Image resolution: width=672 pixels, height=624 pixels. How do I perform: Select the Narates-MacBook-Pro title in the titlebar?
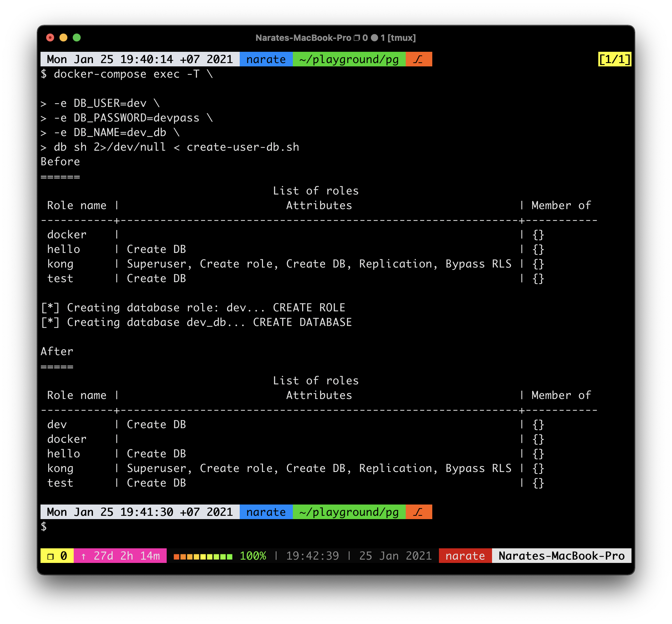pyautogui.click(x=304, y=38)
